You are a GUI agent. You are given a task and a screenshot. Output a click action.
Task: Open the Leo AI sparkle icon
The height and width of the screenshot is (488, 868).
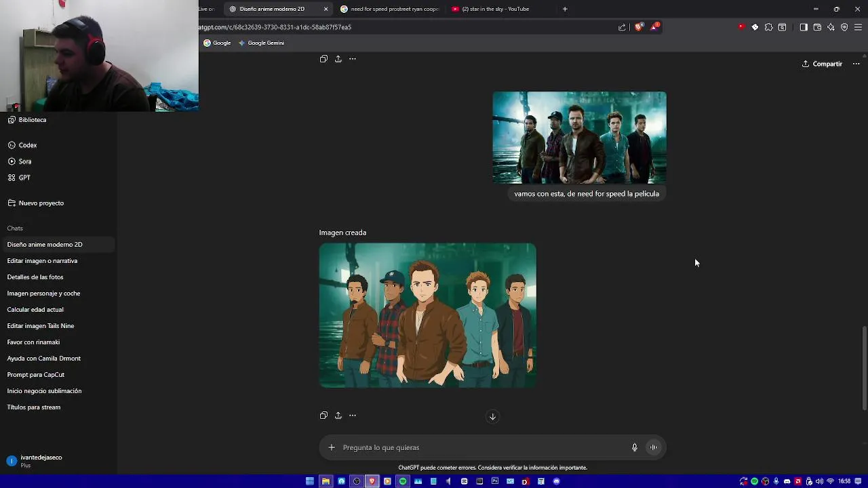click(831, 27)
